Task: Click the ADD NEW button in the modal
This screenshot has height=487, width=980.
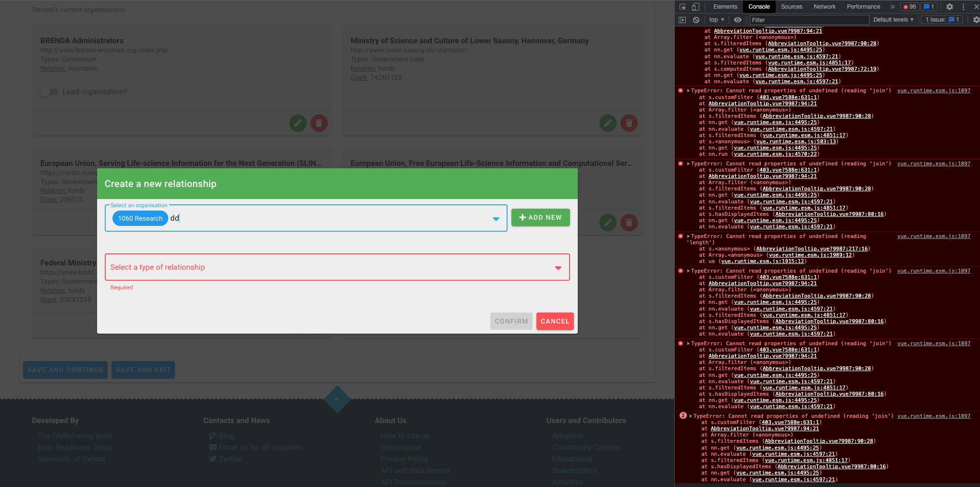Action: click(540, 217)
